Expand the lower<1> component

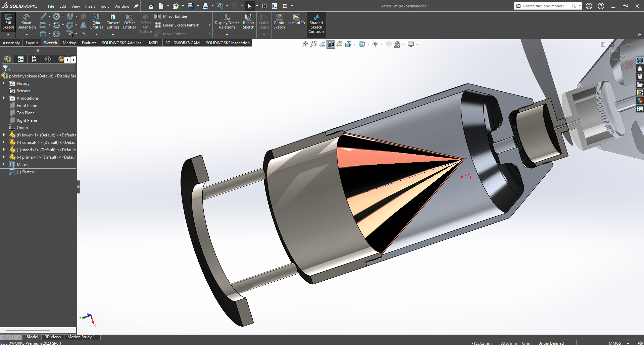4,135
